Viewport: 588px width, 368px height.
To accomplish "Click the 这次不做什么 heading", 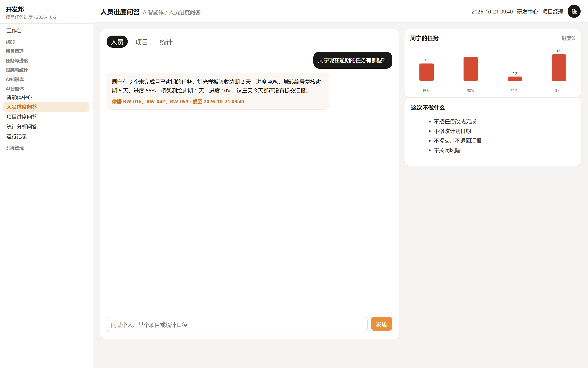I will [428, 108].
